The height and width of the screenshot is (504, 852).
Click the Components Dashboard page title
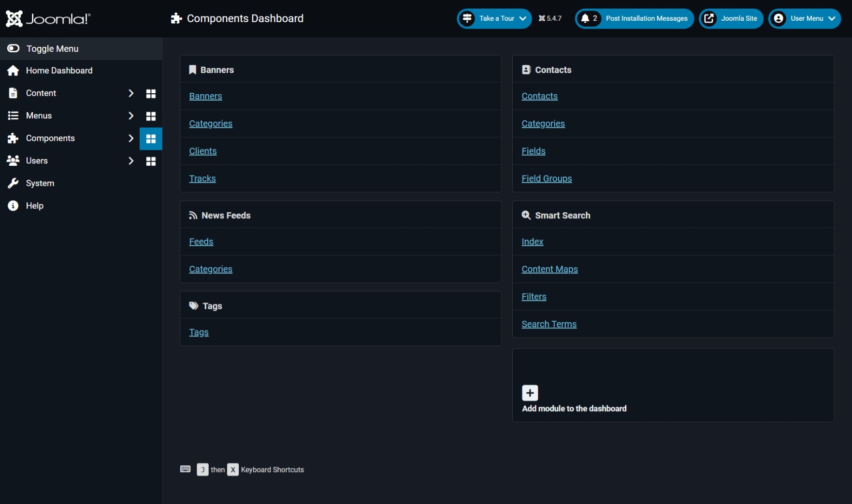coord(245,18)
